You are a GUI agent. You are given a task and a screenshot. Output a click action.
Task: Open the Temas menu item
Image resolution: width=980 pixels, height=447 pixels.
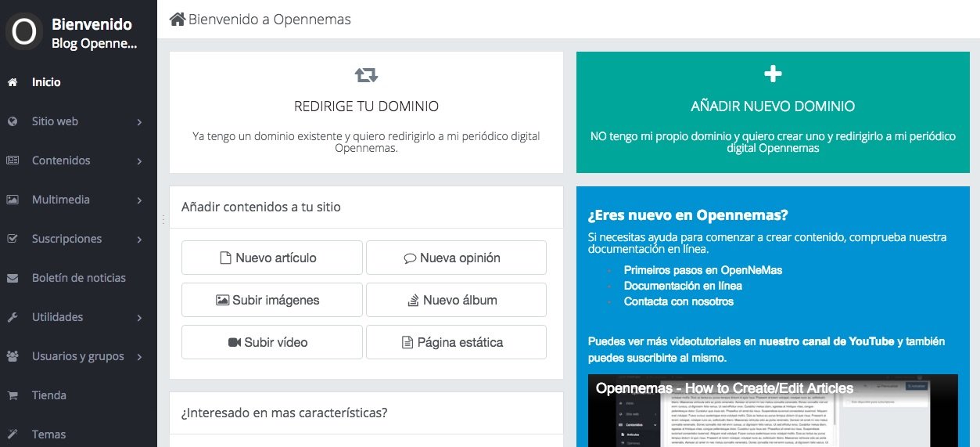[48, 434]
